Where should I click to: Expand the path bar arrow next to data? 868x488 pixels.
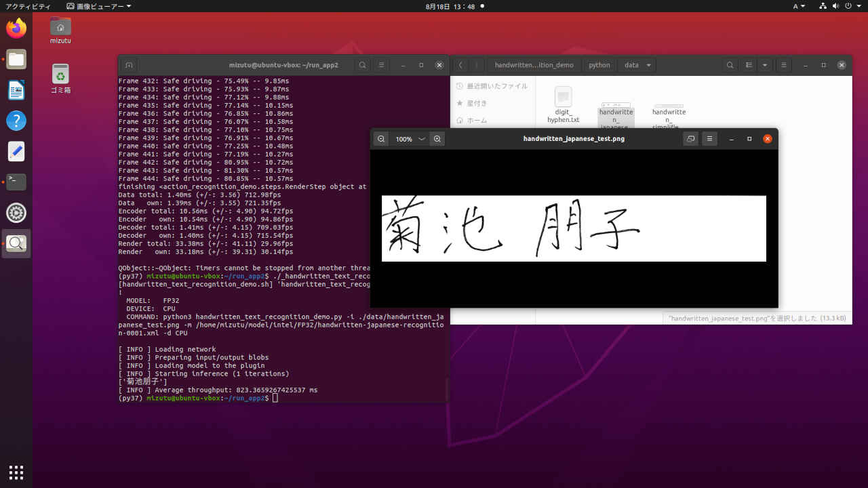pyautogui.click(x=648, y=64)
